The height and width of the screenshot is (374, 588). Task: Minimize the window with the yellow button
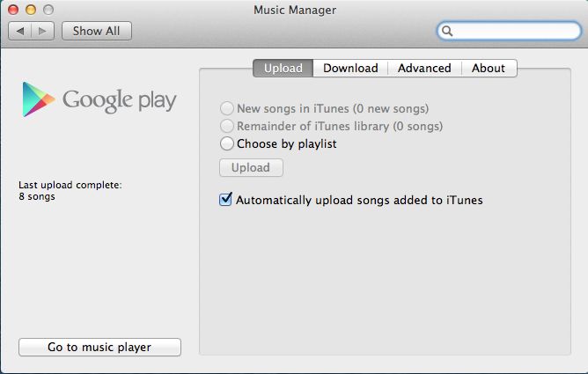(31, 10)
